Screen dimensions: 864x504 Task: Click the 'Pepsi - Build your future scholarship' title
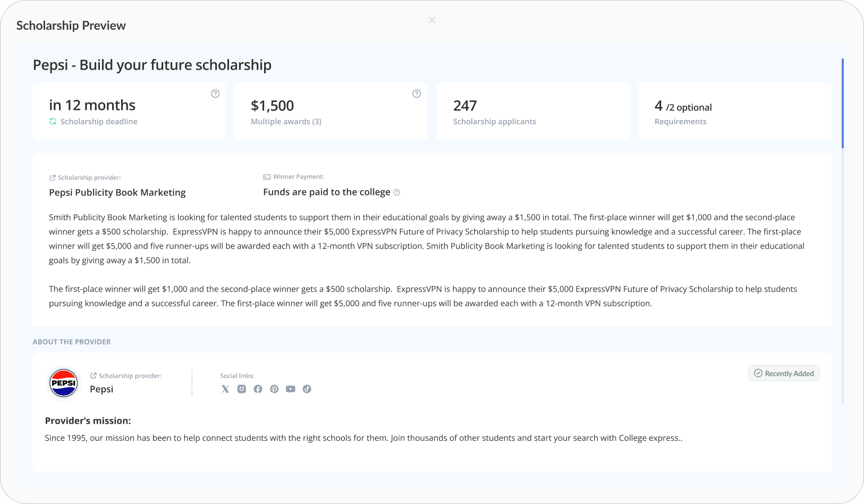[x=152, y=65]
